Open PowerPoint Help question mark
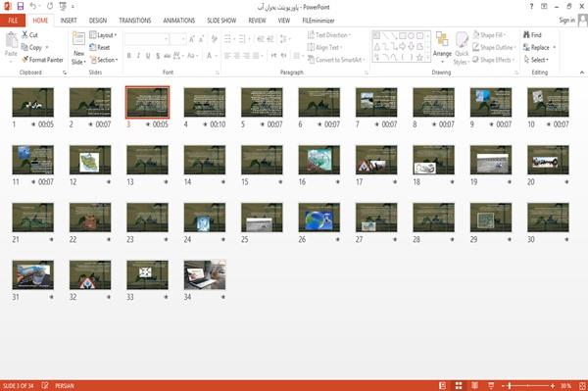The height and width of the screenshot is (391, 588). coord(531,7)
